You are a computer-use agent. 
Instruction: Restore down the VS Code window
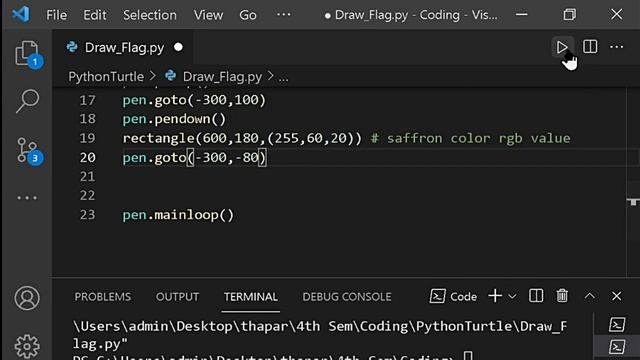569,15
